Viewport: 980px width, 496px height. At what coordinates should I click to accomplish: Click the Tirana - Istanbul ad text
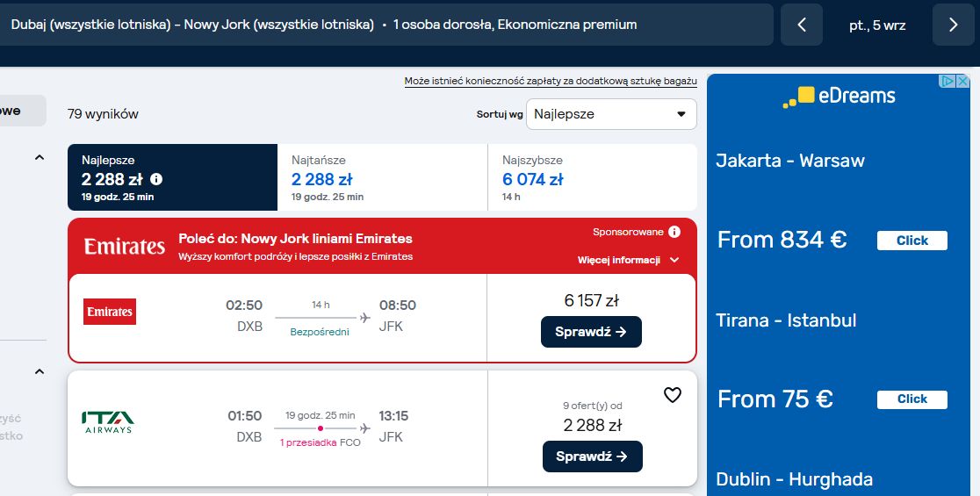[786, 320]
